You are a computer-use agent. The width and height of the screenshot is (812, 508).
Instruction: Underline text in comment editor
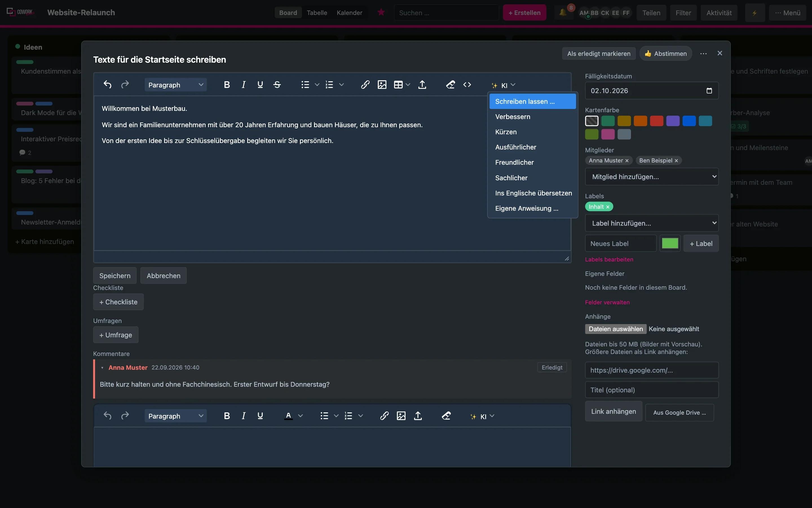click(x=260, y=416)
